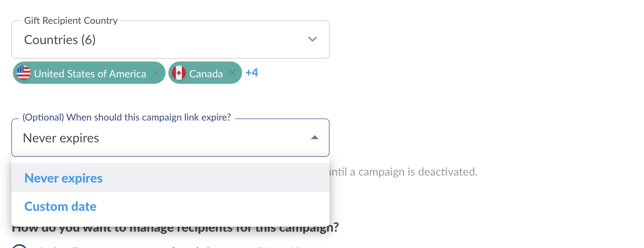Image resolution: width=644 pixels, height=248 pixels.
Task: Choose the Custom date option
Action: [170, 206]
